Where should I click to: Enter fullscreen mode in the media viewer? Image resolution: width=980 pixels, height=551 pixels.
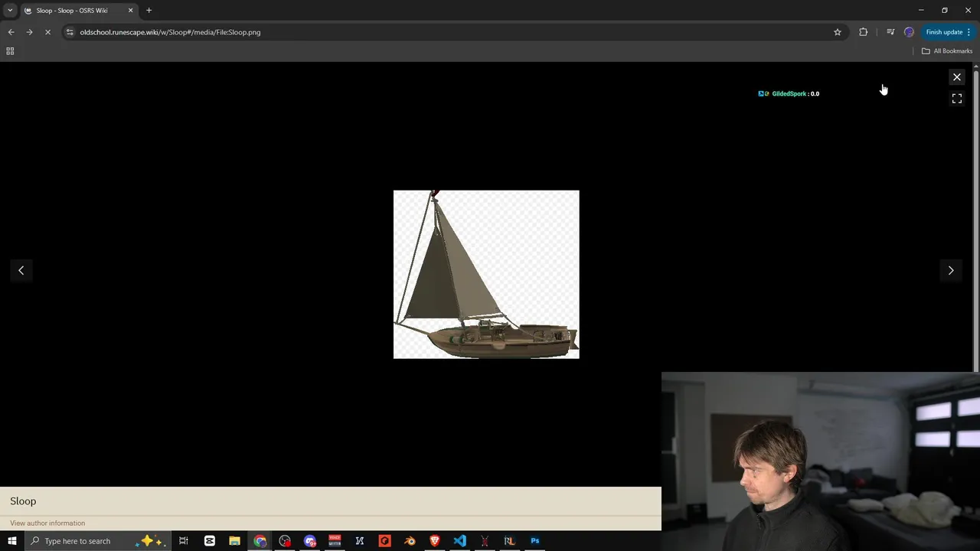[956, 99]
